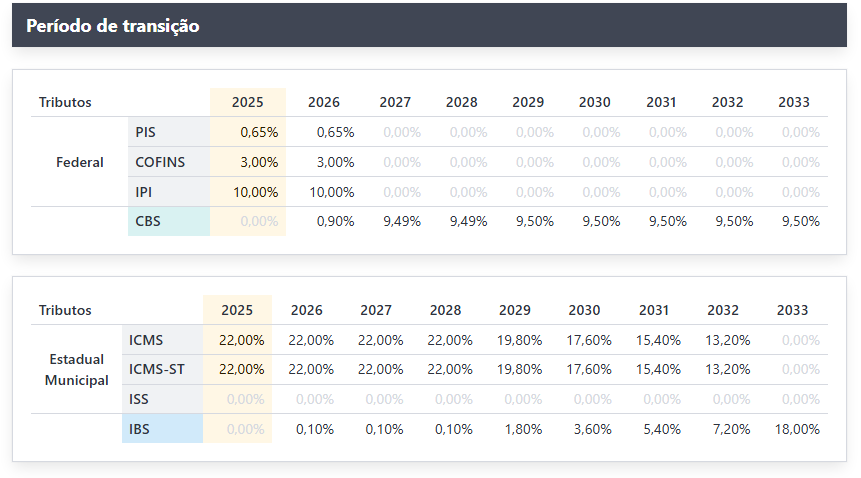This screenshot has height=478, width=861.
Task: Click the 2033 header in the state table
Action: tap(793, 310)
